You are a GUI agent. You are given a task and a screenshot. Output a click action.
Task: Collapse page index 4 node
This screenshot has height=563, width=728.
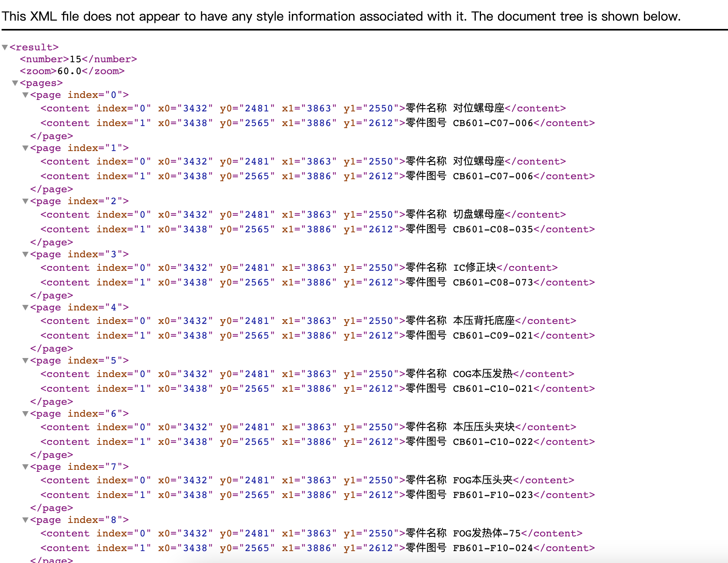(25, 308)
